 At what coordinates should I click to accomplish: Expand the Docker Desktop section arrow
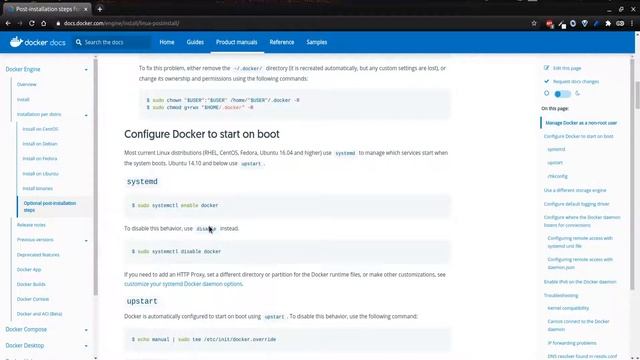(x=86, y=346)
